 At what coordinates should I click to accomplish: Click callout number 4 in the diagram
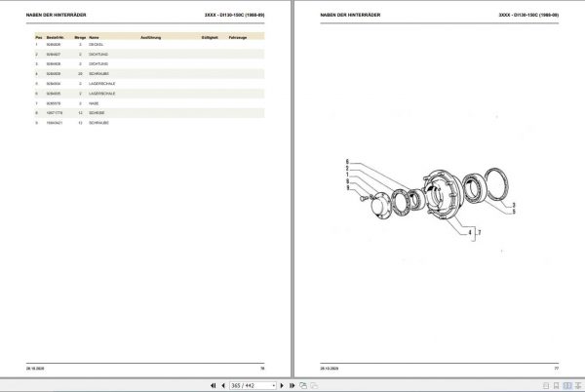point(470,232)
